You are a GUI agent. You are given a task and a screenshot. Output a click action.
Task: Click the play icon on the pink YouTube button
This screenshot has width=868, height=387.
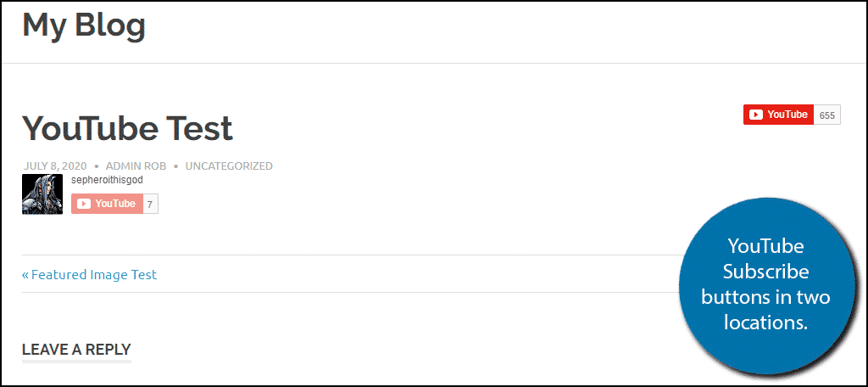[84, 204]
